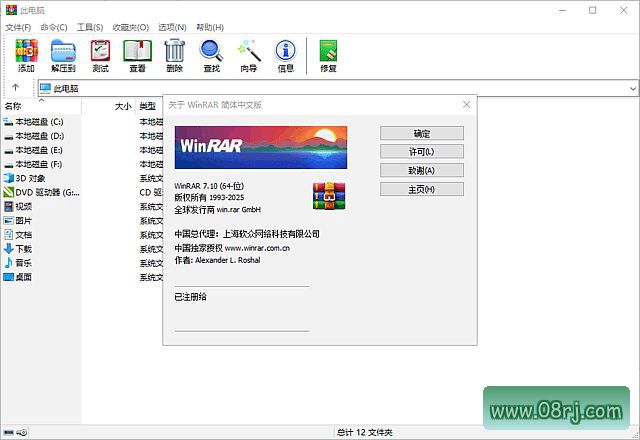Click the Find (查找) magnifier icon

[x=211, y=51]
